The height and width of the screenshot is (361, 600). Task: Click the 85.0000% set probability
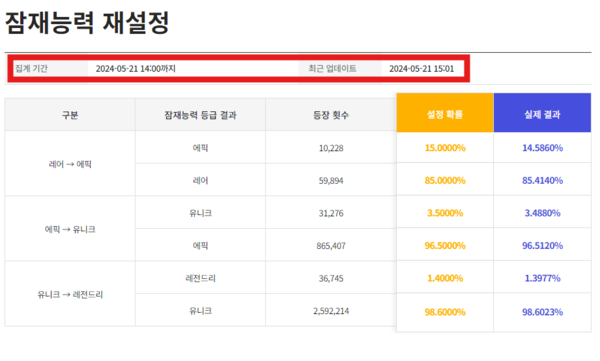point(445,180)
